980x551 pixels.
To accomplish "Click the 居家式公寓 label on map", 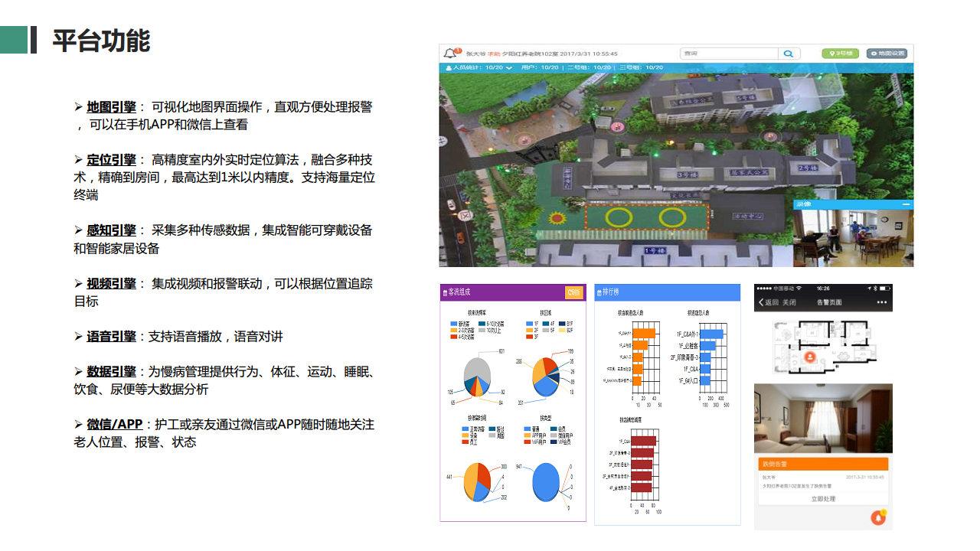I will pyautogui.click(x=750, y=172).
